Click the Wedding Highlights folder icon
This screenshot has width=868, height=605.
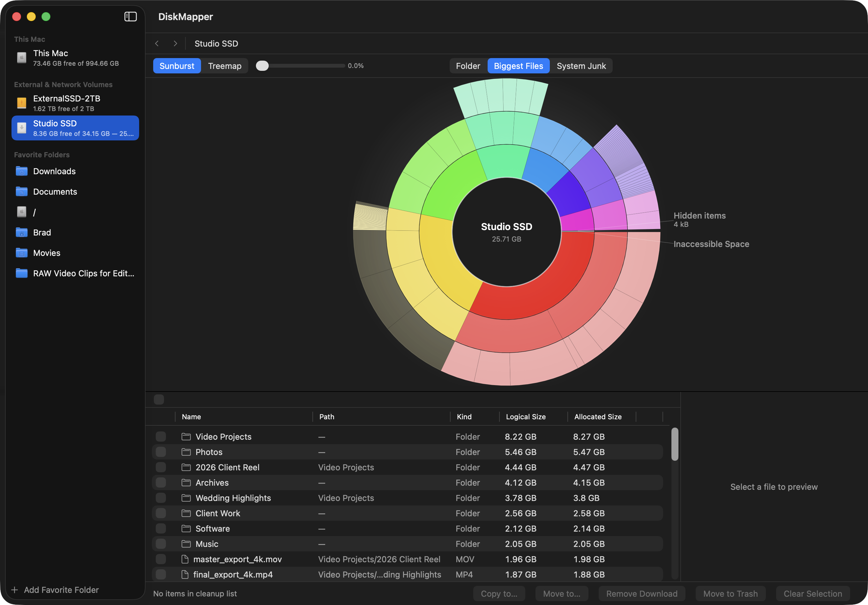(186, 498)
